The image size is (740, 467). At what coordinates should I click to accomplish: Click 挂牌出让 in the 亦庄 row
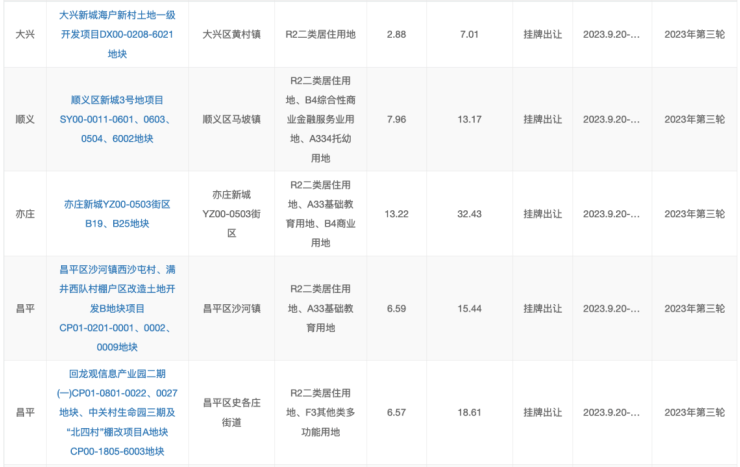coord(544,213)
